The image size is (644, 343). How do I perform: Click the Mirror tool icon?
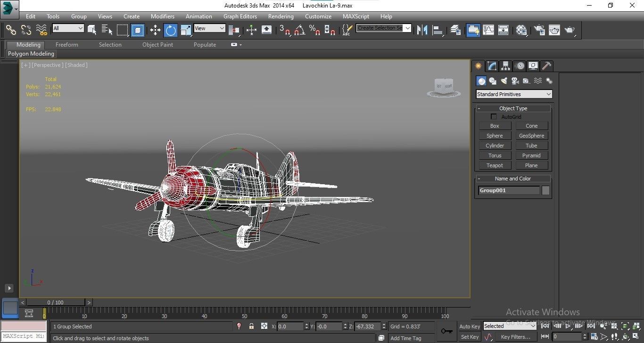click(x=422, y=30)
